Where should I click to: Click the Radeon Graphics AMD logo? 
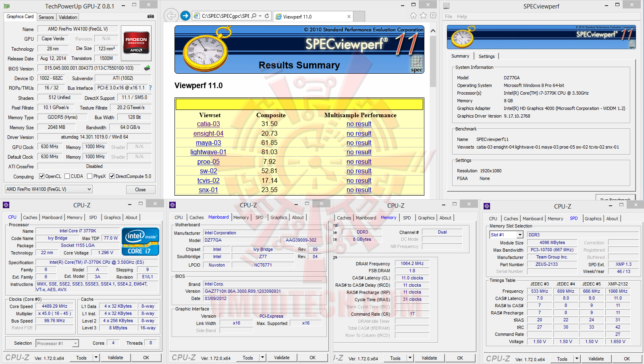pyautogui.click(x=136, y=43)
